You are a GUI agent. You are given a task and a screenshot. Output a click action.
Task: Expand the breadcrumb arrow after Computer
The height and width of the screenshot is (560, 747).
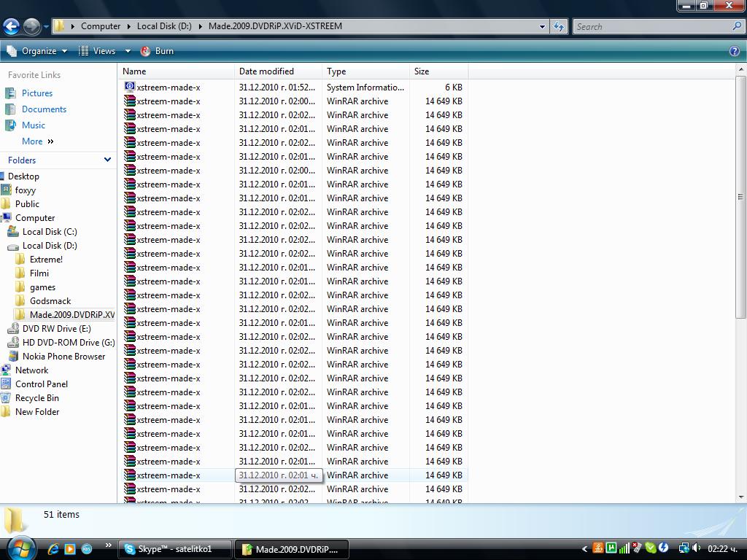tap(129, 27)
